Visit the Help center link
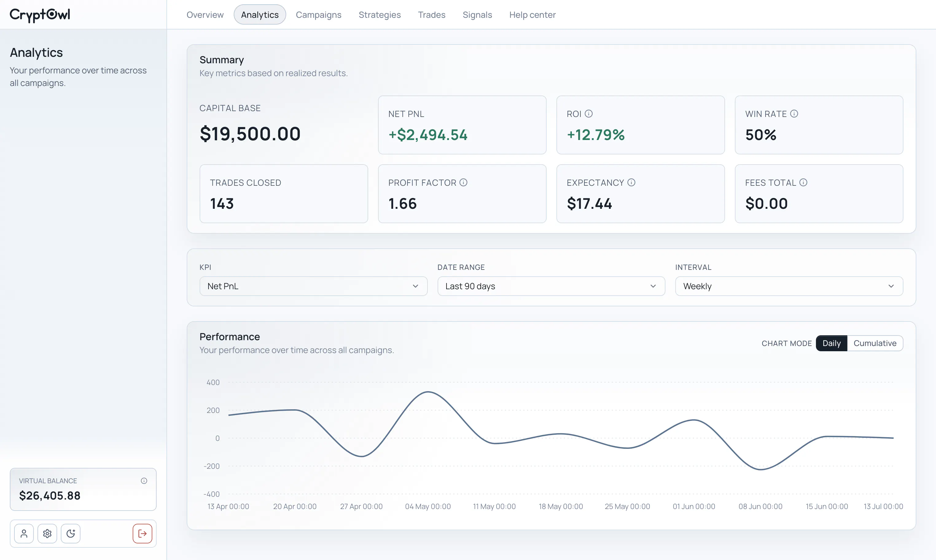This screenshot has width=936, height=560. (x=532, y=15)
